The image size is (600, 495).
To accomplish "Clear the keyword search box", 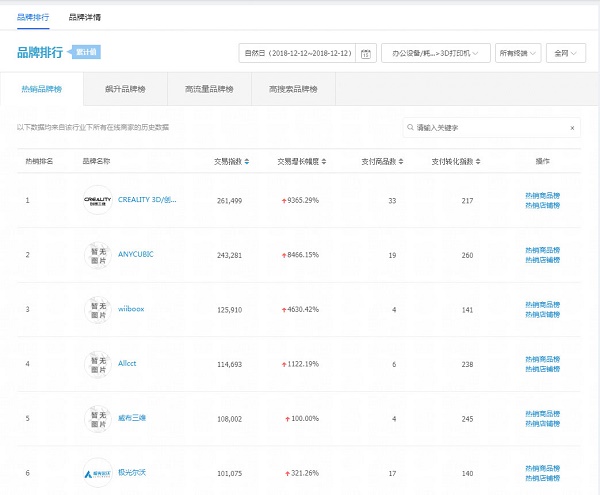I will pos(572,128).
